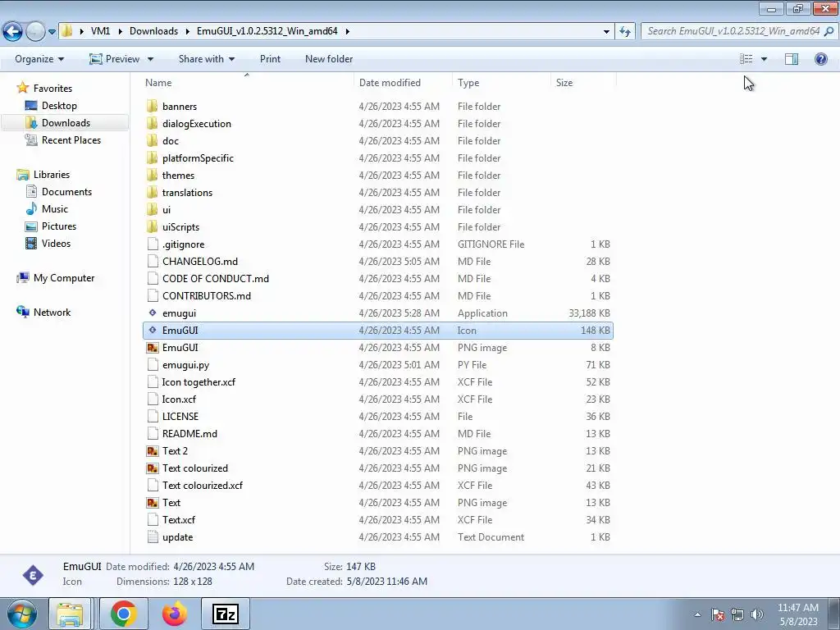Select the Text 2 PNG image icon

click(153, 451)
